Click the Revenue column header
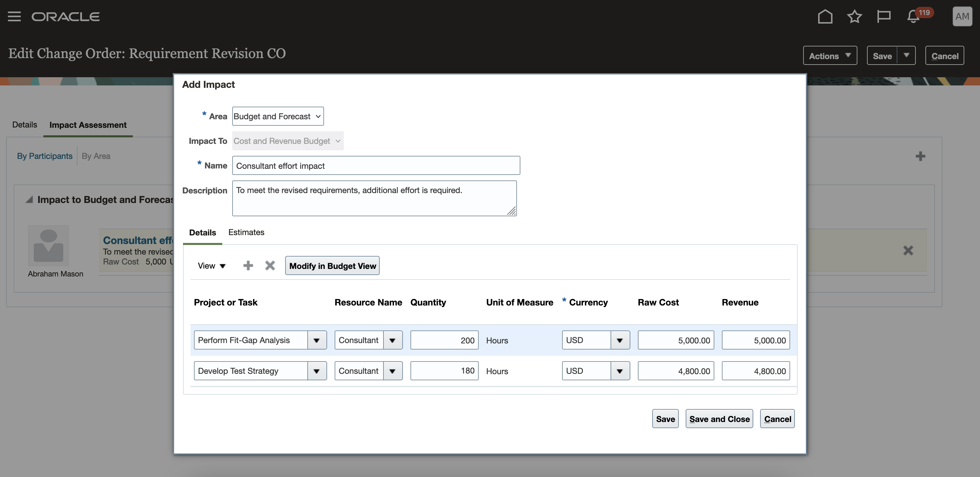 (x=740, y=302)
